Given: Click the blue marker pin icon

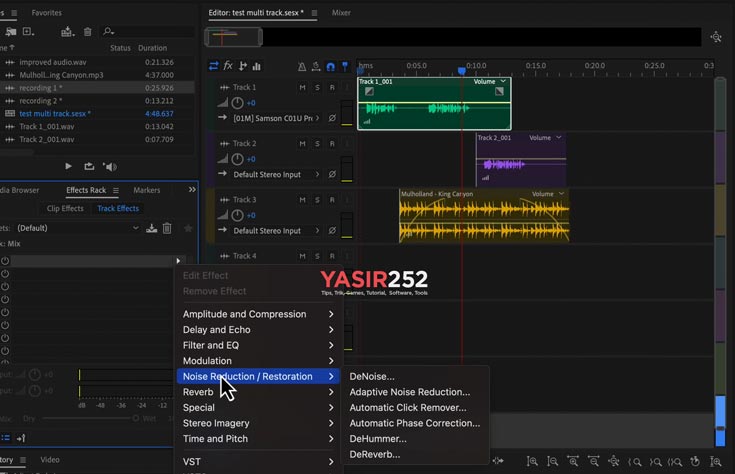Looking at the screenshot, I should pyautogui.click(x=345, y=67).
